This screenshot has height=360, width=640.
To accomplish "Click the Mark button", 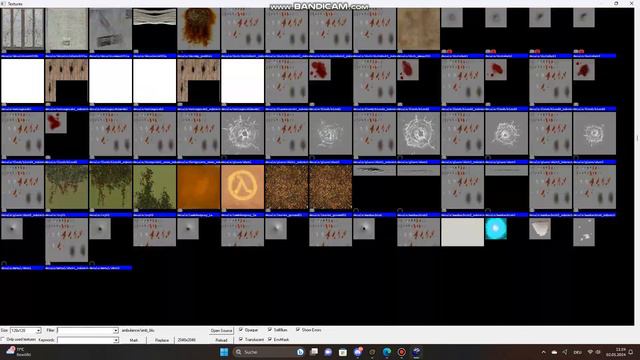I will coord(133,340).
